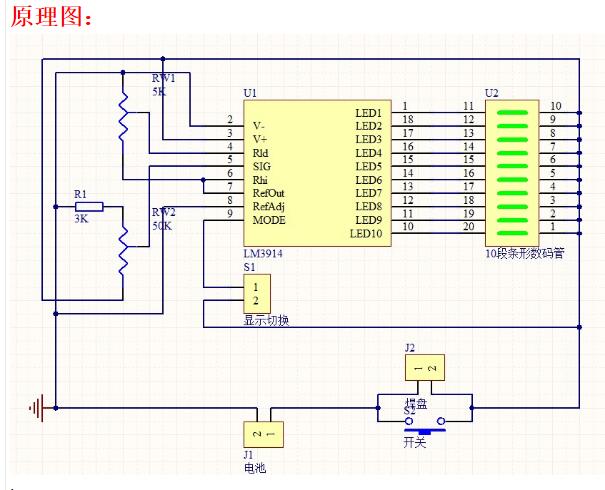Click the LED10 output label on U1
The image size is (605, 490).
point(366,233)
